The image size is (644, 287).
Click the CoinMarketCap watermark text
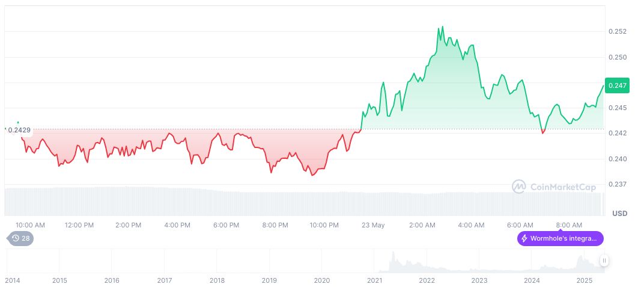pyautogui.click(x=563, y=187)
